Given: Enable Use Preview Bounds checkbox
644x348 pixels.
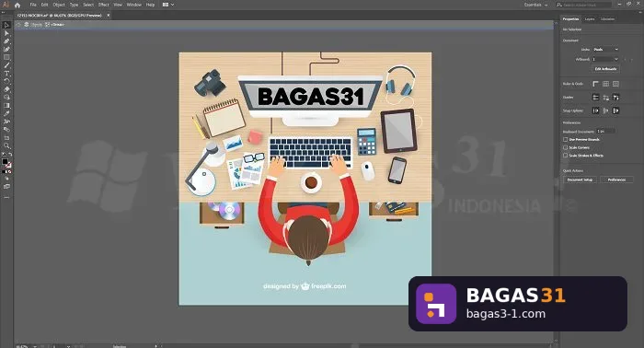Looking at the screenshot, I should click(566, 140).
